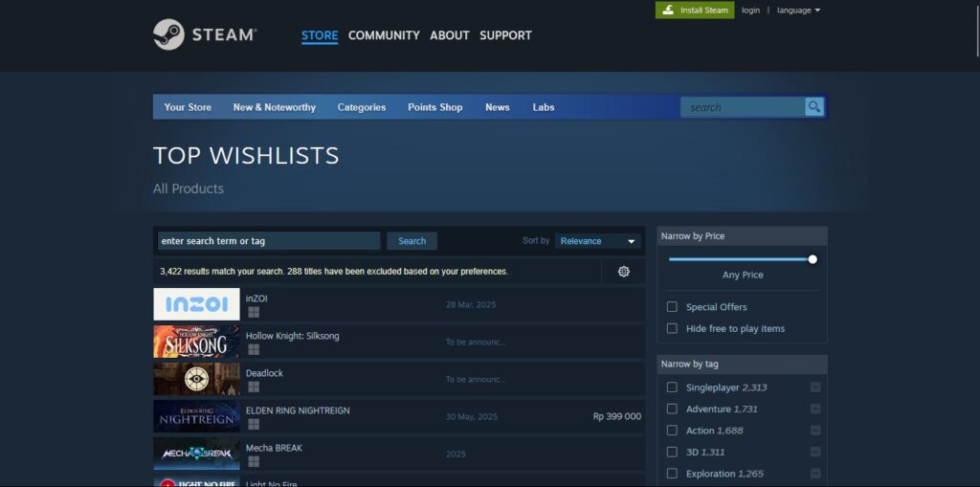Open the Sort by Relevance dropdown
This screenshot has width=980, height=487.
(597, 241)
